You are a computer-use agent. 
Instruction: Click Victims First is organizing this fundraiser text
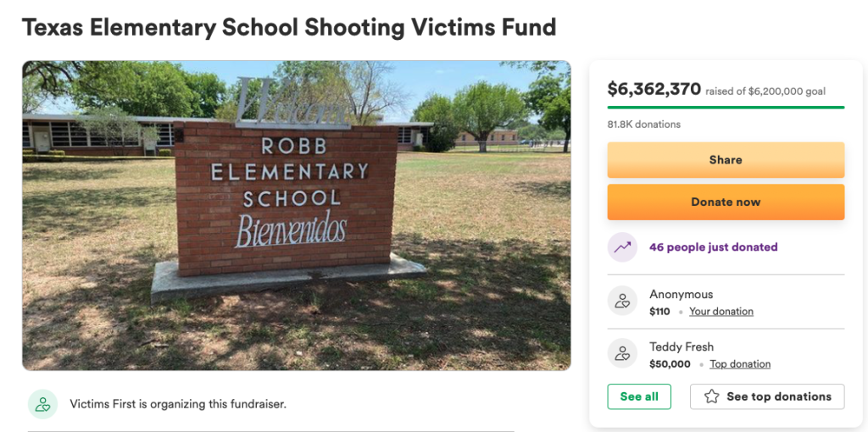click(178, 404)
